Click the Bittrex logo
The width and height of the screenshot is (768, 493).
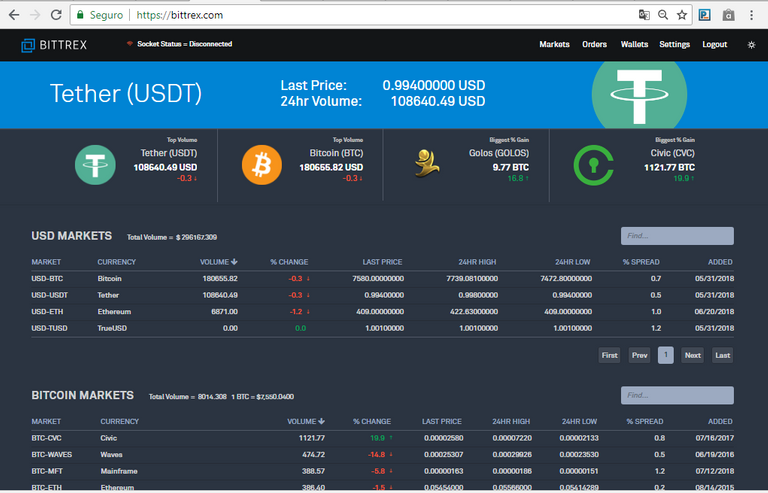[x=54, y=45]
